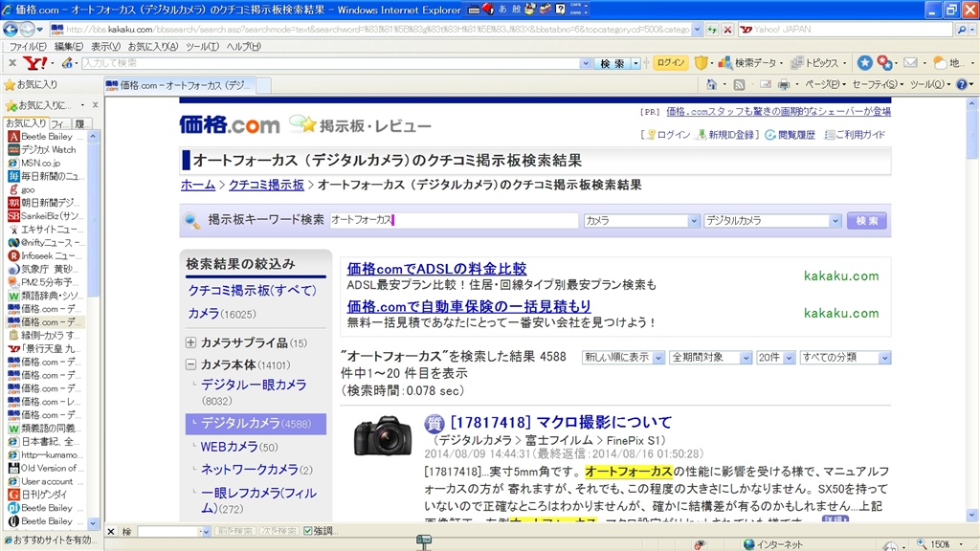980x551 pixels.
Task: Click the ログイン button in Yahoo toolbar
Action: click(x=671, y=62)
